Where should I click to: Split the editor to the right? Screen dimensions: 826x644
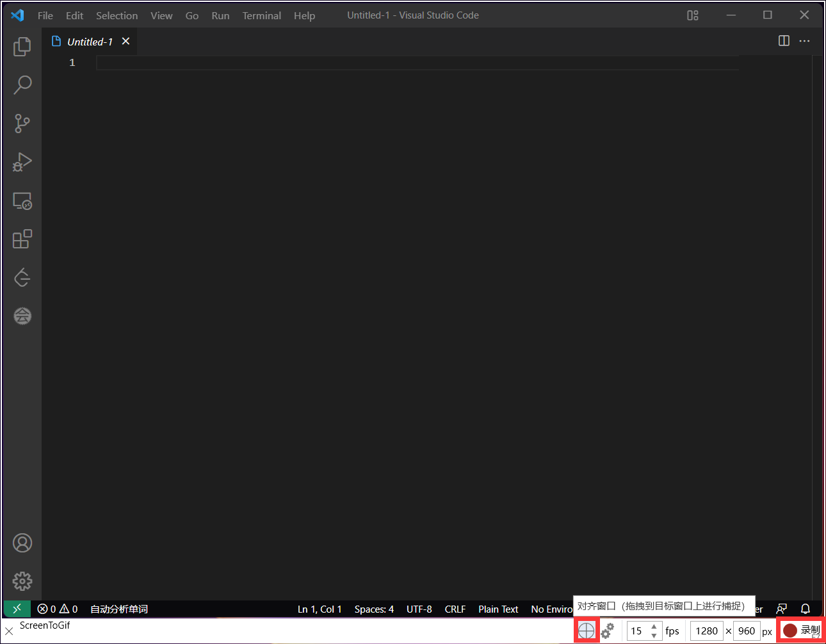point(784,41)
